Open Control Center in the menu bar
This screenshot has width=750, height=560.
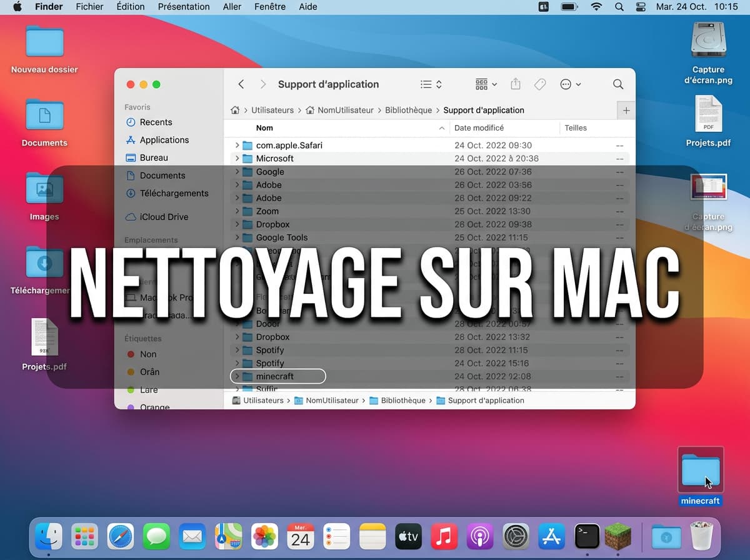point(641,7)
